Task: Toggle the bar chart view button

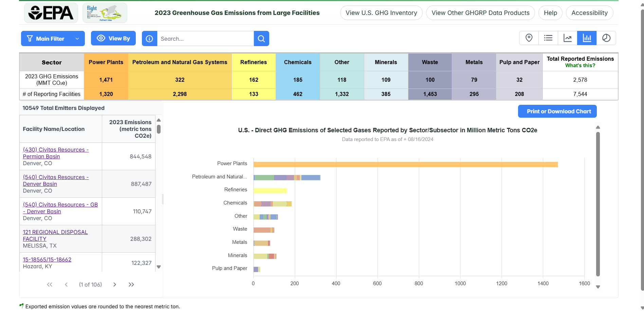Action: 587,38
